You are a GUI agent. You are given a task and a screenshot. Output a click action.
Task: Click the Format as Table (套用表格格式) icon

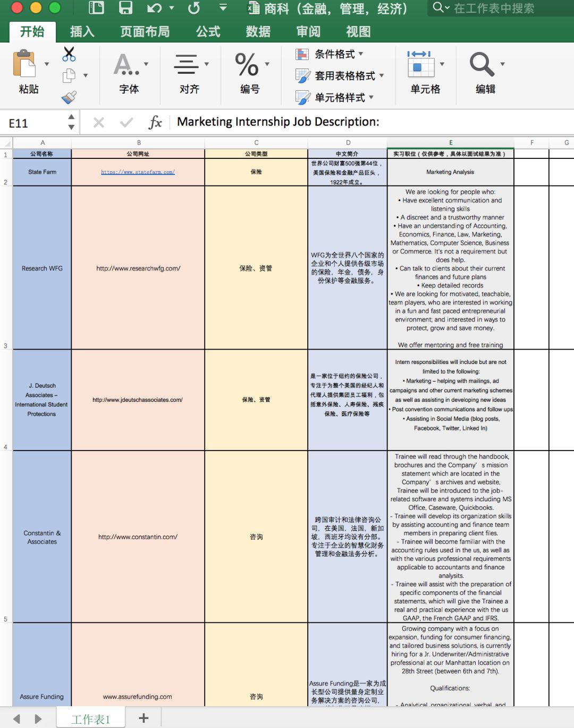tap(302, 76)
